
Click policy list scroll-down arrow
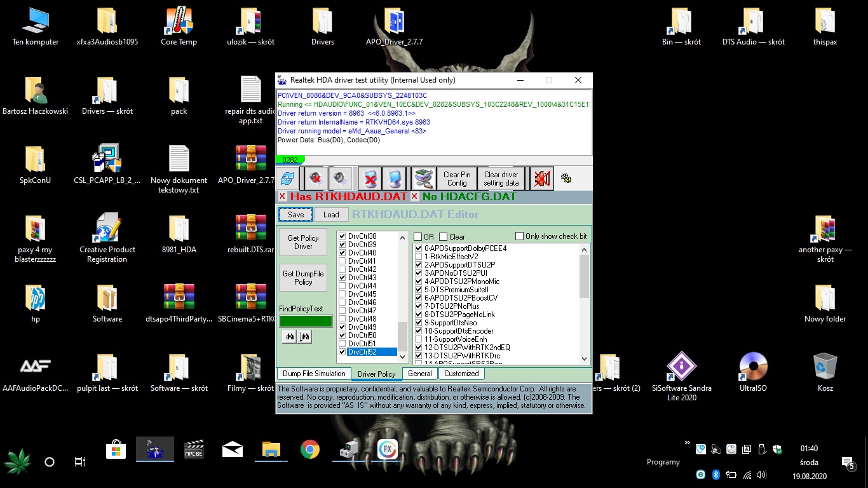click(585, 359)
